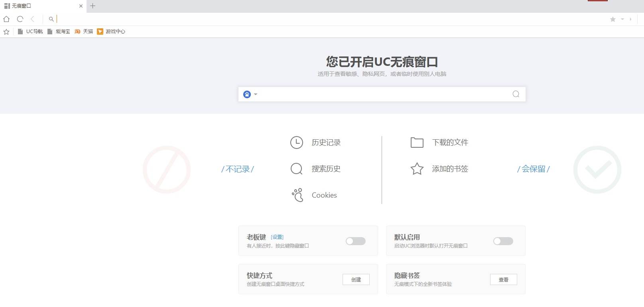Click the Baidu paw search engine icon

(x=247, y=94)
